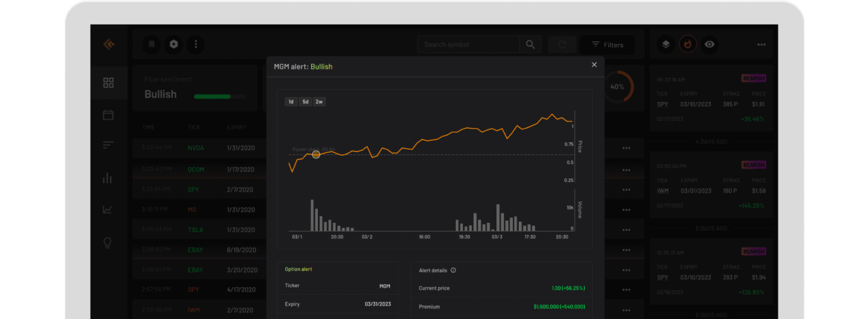Select the 5d chart range
Screen dimensions: 868x319
(x=305, y=101)
